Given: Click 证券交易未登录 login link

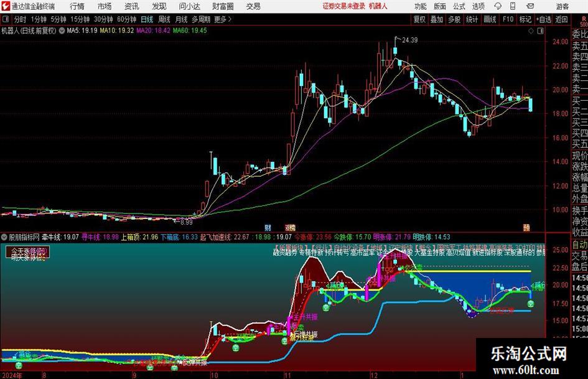Looking at the screenshot, I should point(344,6).
